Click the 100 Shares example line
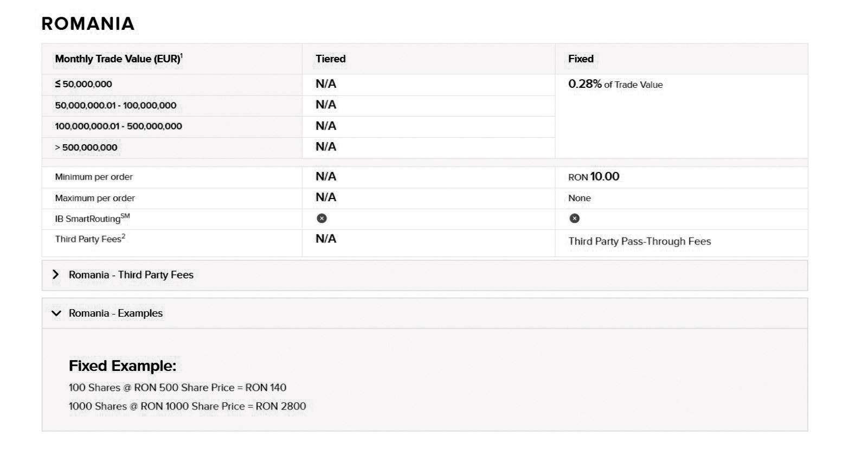Viewport: 868px width, 455px height. point(177,388)
